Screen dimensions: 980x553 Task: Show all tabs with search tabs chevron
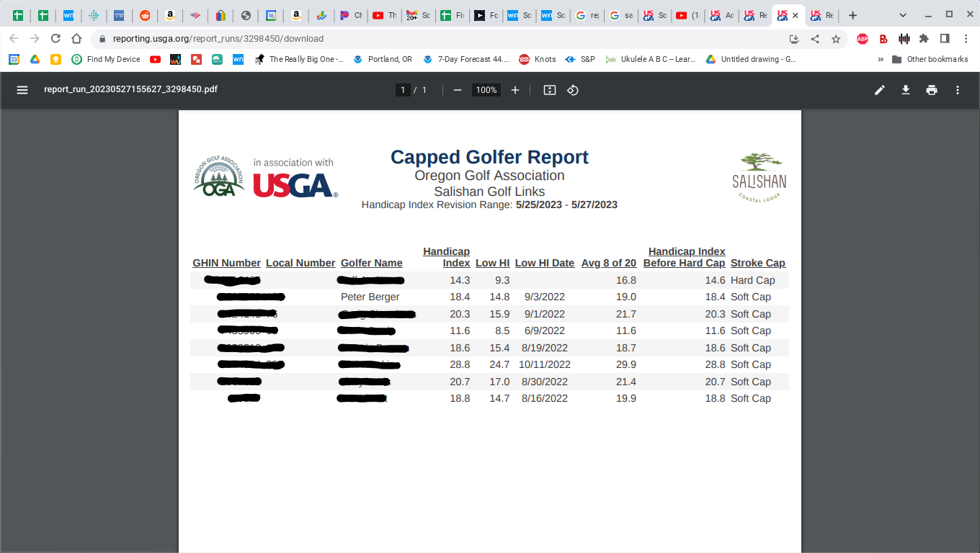pyautogui.click(x=903, y=15)
